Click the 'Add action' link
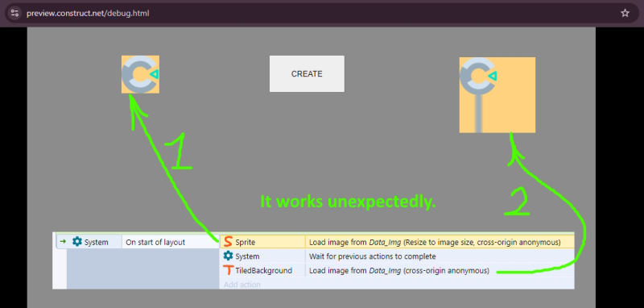 pyautogui.click(x=242, y=285)
